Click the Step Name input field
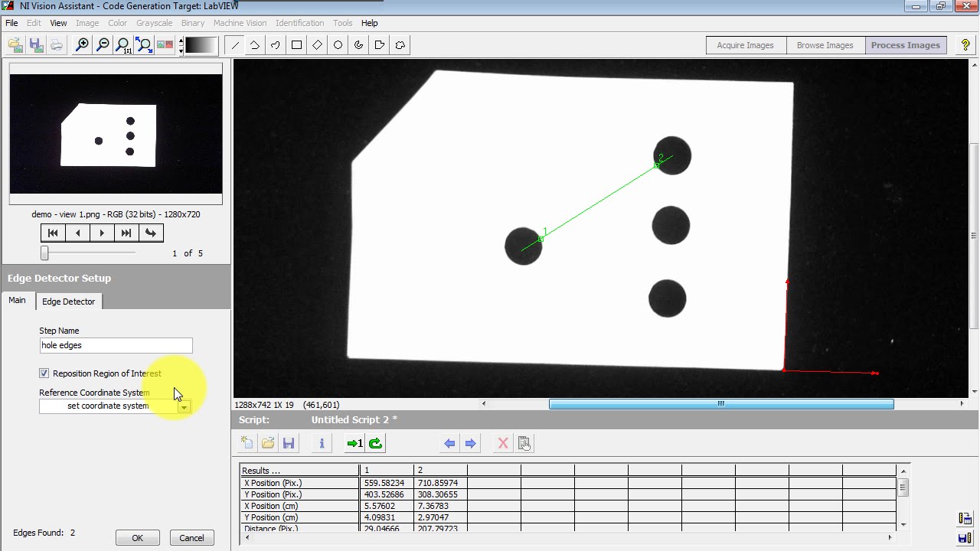 point(116,345)
